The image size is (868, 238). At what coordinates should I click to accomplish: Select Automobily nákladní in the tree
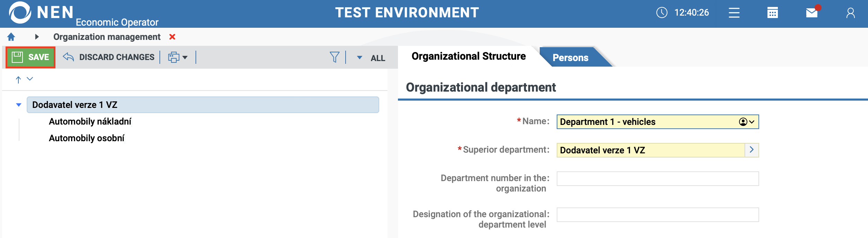pyautogui.click(x=90, y=121)
